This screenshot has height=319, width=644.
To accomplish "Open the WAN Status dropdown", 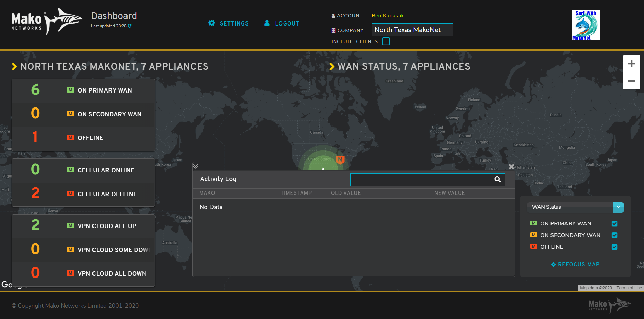I will pyautogui.click(x=618, y=207).
